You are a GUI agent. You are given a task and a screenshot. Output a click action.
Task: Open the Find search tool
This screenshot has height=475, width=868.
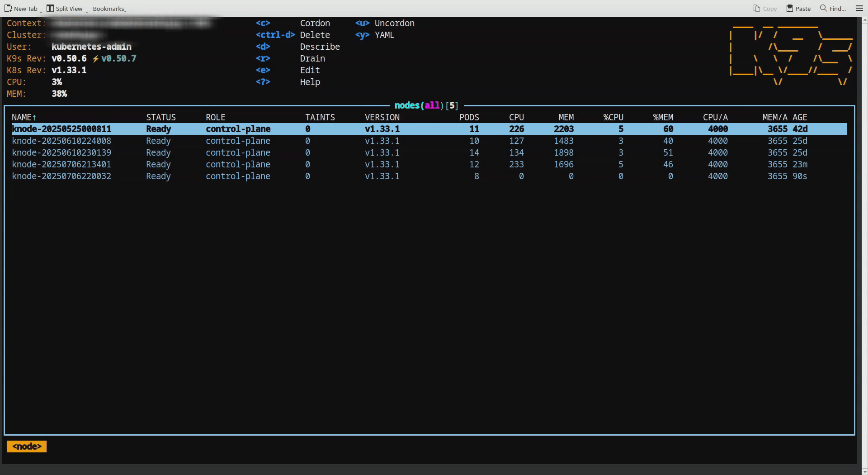[x=833, y=9]
